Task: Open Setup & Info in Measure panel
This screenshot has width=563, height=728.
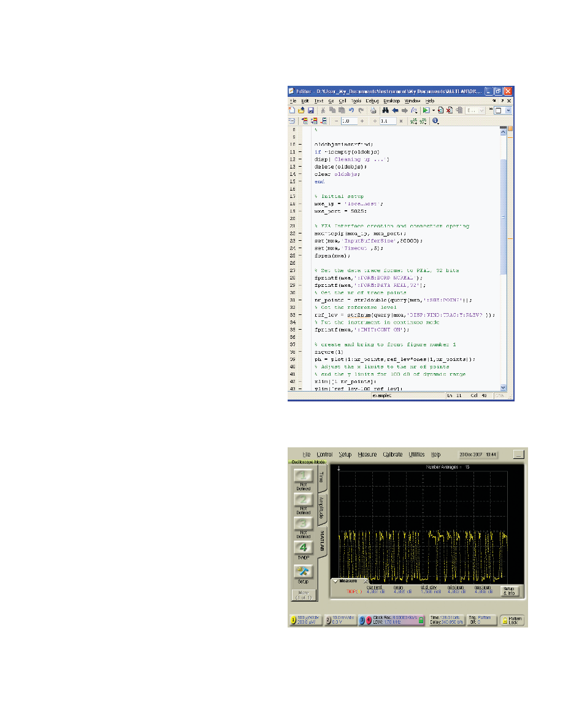Action: point(509,591)
